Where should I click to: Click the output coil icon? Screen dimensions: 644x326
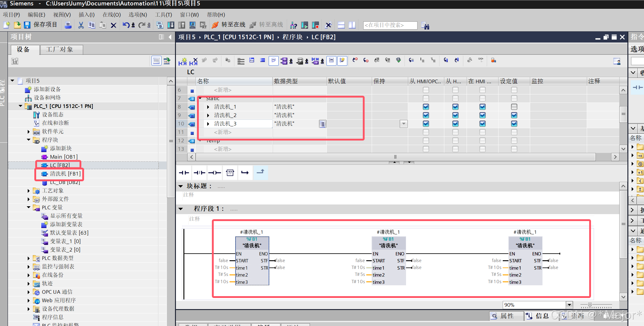click(215, 172)
